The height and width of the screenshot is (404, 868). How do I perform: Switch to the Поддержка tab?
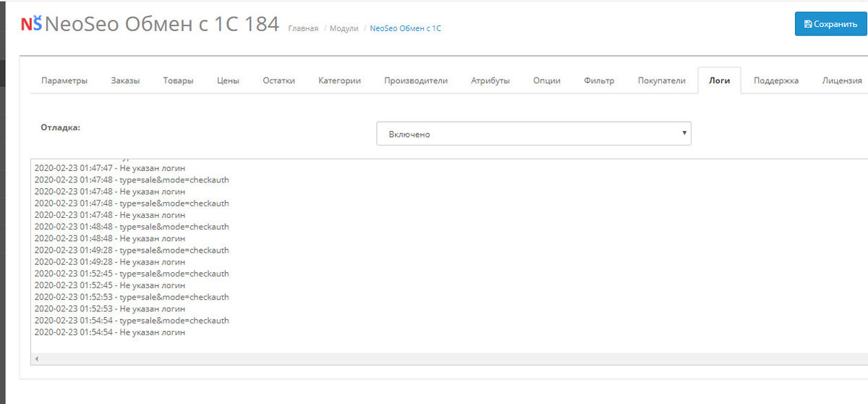776,80
